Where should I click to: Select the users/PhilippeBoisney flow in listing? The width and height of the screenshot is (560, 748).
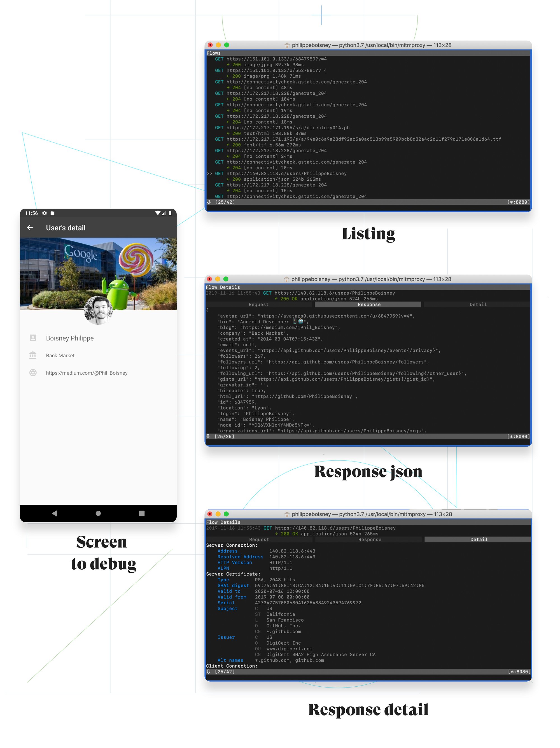(286, 173)
